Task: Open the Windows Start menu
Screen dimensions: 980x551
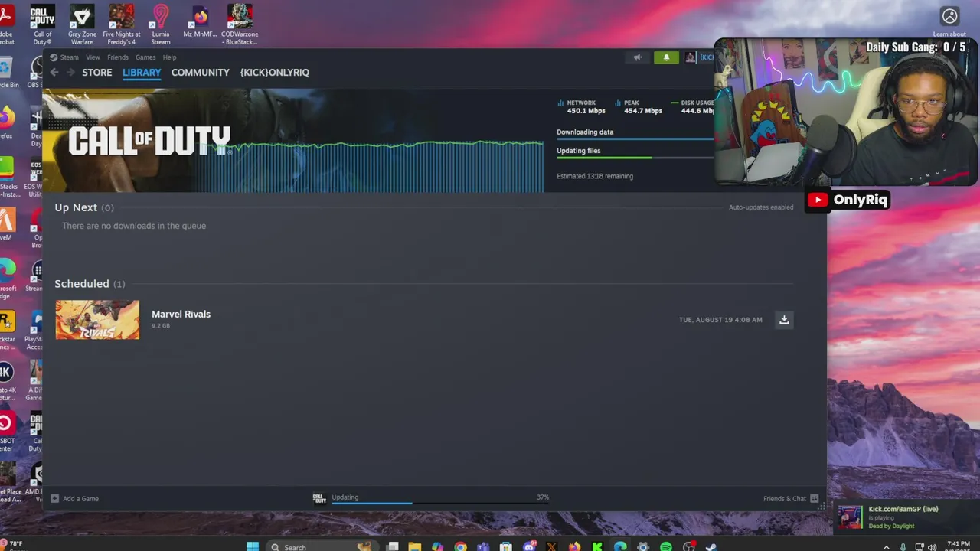Action: click(x=253, y=546)
